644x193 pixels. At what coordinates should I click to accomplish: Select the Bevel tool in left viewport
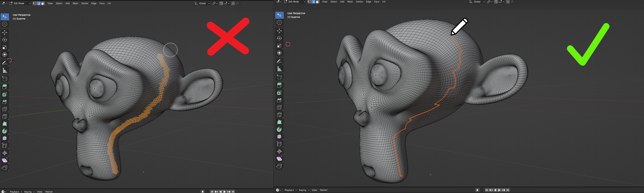5,102
